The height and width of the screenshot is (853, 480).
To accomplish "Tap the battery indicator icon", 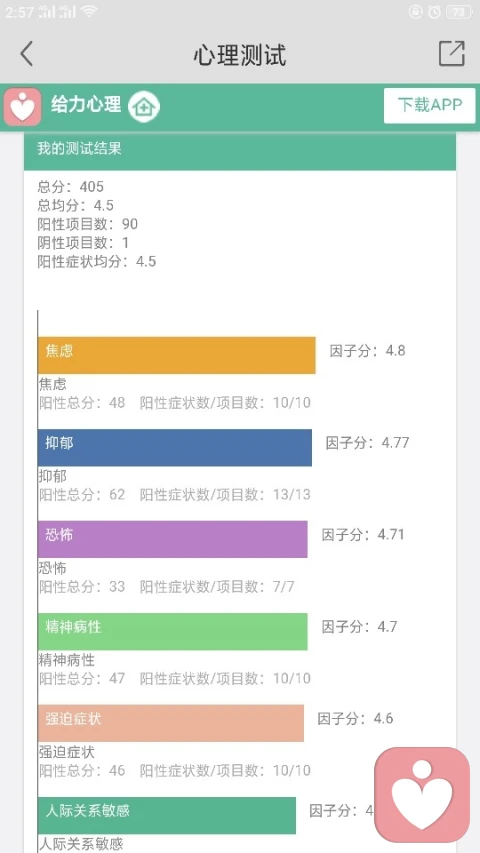I will coord(459,12).
